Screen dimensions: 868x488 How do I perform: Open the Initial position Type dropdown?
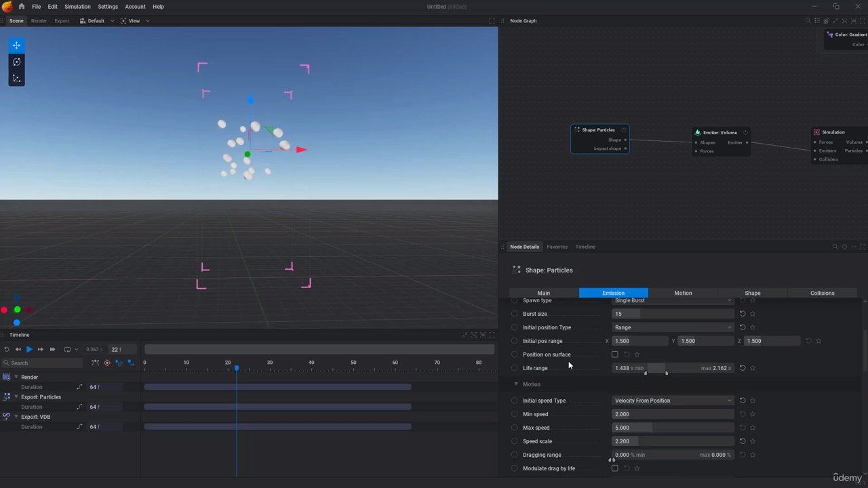pos(673,327)
